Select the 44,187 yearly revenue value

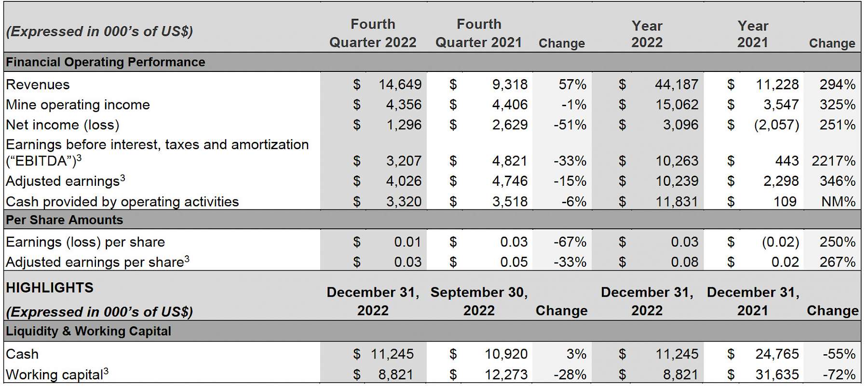(x=676, y=85)
